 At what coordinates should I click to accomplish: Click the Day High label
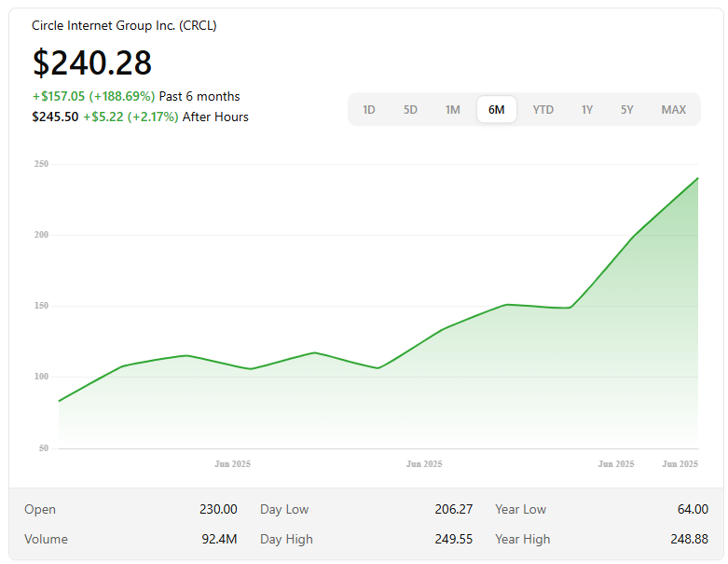click(x=286, y=540)
